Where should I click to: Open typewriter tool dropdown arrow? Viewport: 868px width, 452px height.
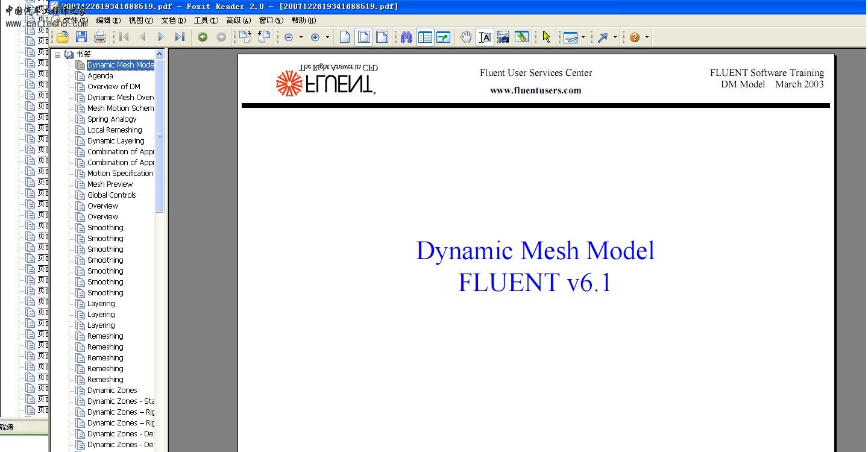pyautogui.click(x=583, y=37)
